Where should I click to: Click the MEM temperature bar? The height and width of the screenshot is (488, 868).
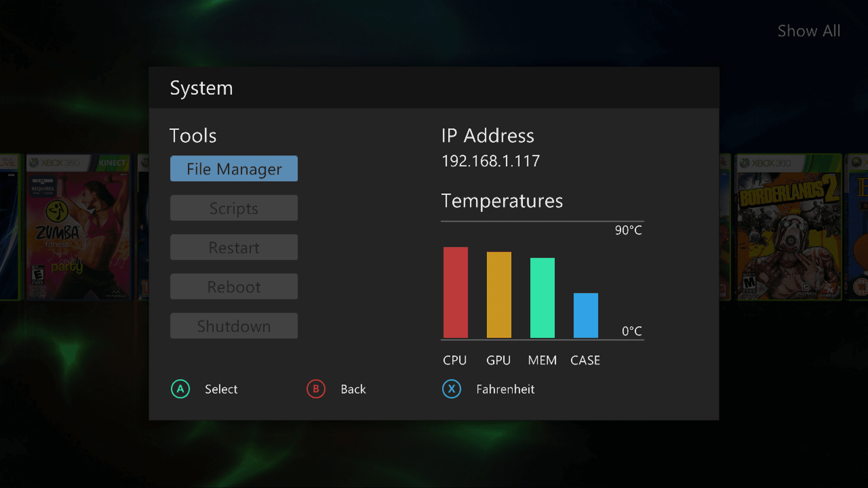point(542,297)
